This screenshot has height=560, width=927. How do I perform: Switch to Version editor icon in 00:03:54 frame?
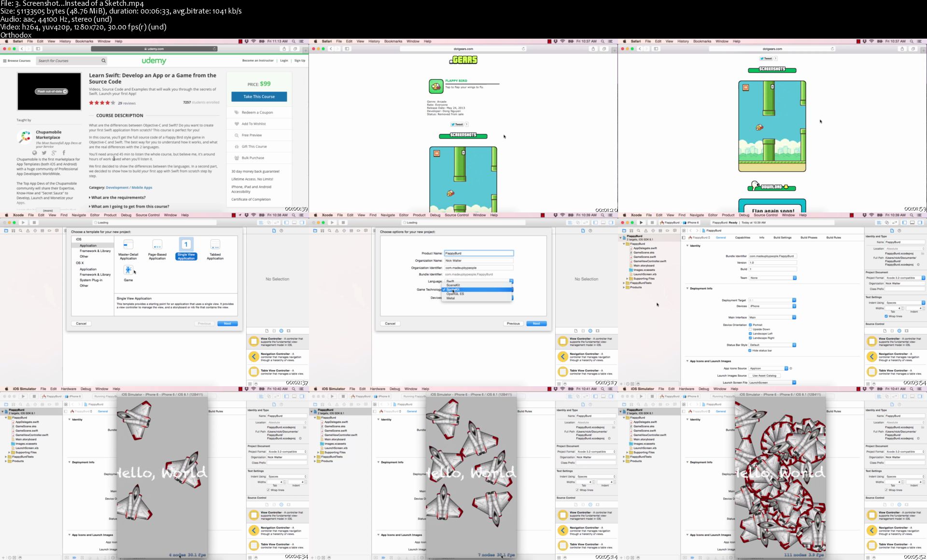(894, 223)
